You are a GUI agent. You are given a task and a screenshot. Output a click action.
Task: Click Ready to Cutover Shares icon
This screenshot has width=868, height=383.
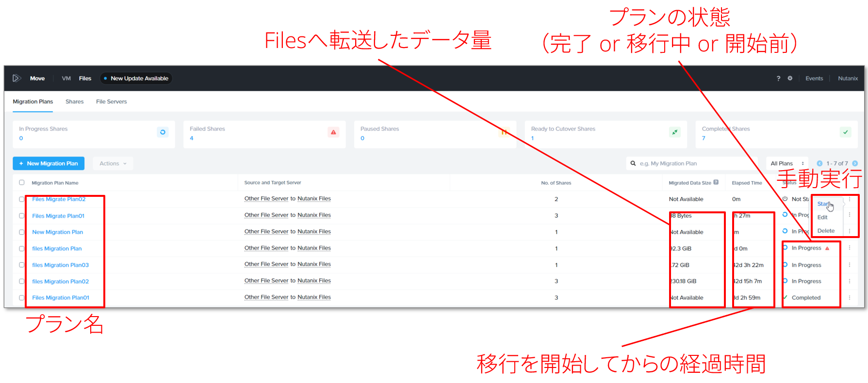tap(675, 132)
